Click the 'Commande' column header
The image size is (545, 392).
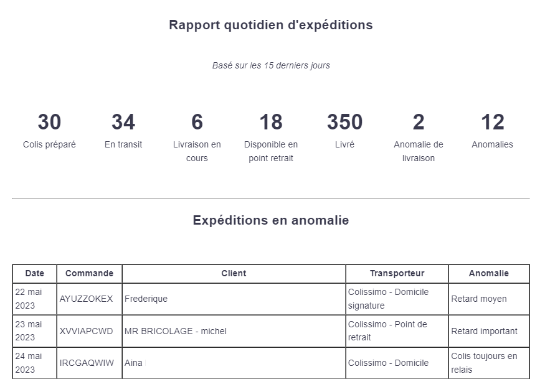tap(89, 273)
